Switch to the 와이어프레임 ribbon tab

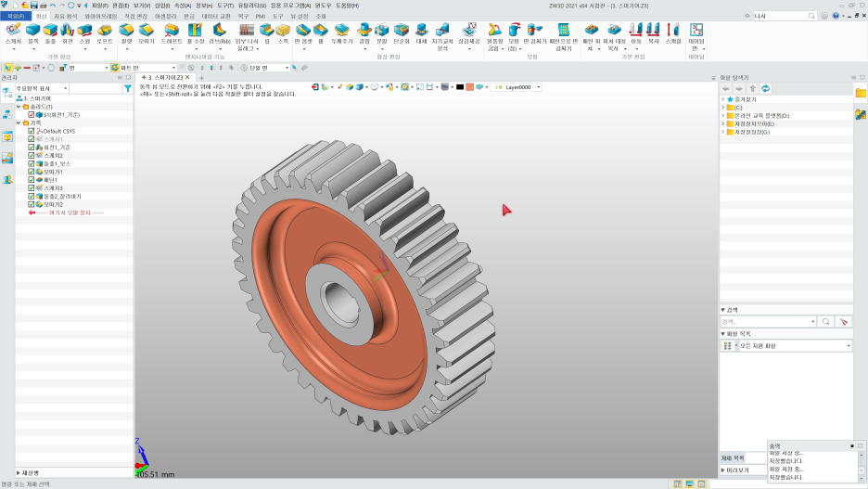point(101,17)
